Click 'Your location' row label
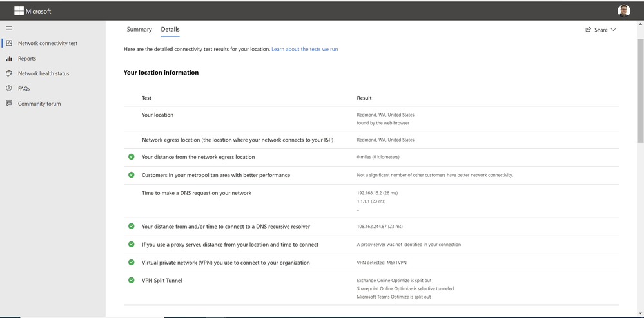Image resolution: width=644 pixels, height=318 pixels. point(158,115)
